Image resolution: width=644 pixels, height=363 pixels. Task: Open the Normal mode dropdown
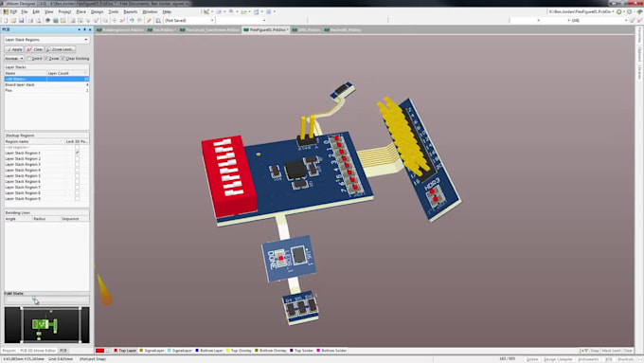tap(22, 59)
